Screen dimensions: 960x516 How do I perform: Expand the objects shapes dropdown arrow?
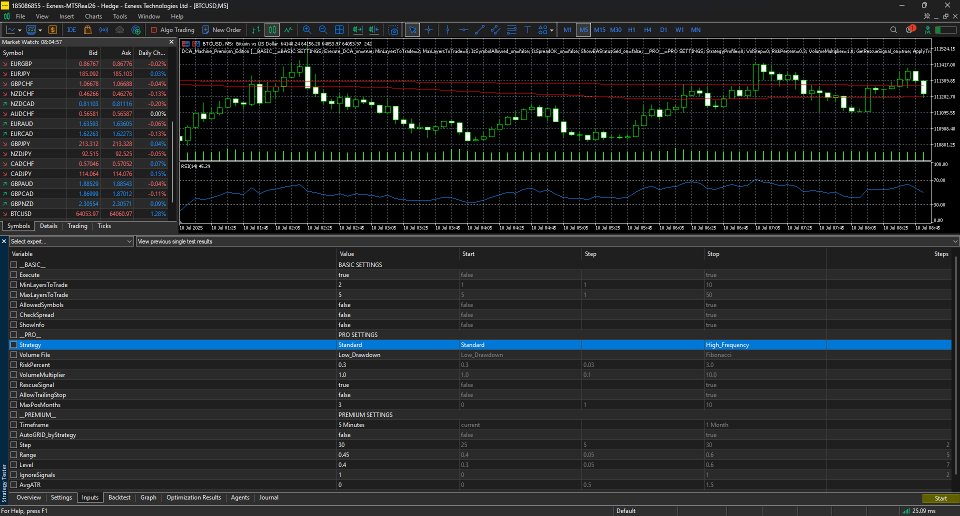[552, 29]
